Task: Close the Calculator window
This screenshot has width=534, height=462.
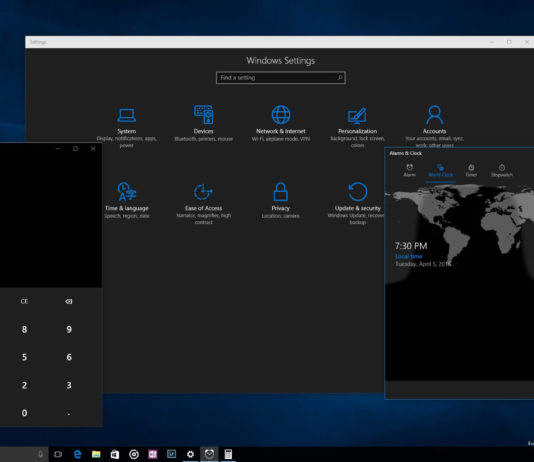Action: (93, 149)
